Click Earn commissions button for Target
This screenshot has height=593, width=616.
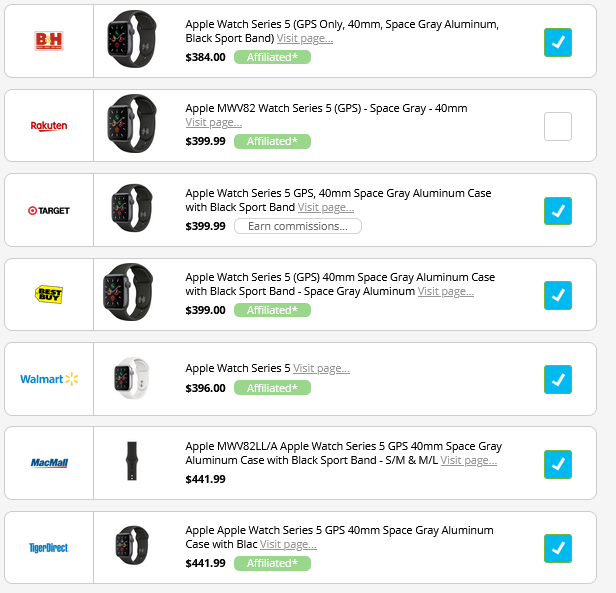pos(297,226)
